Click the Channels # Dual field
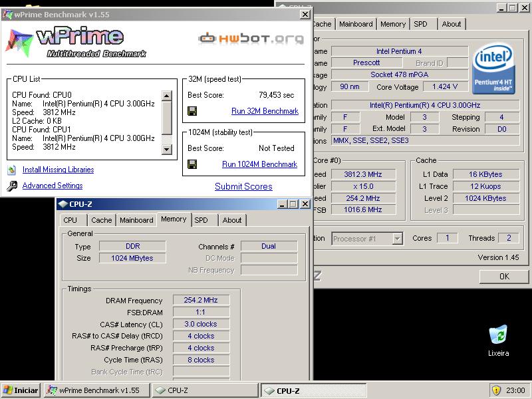The width and height of the screenshot is (532, 399). (269, 246)
